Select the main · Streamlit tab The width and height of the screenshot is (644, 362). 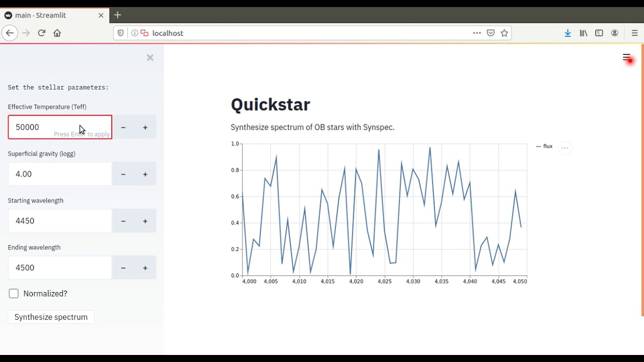53,15
